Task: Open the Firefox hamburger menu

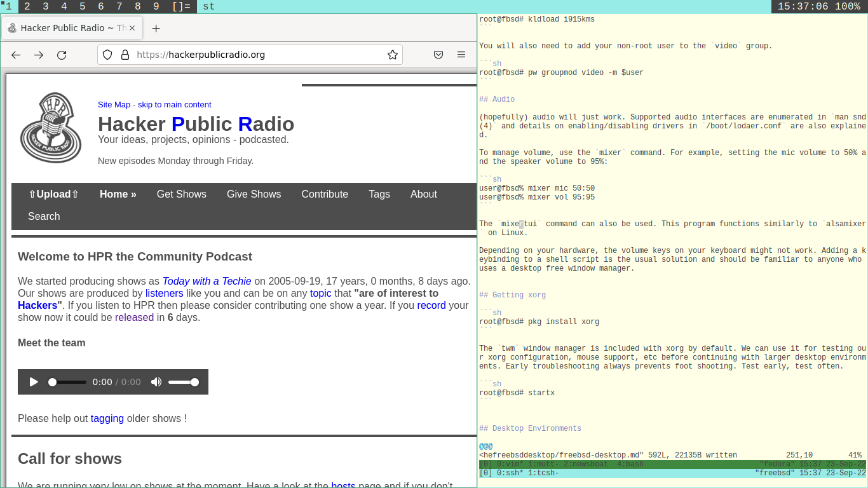Action: click(x=461, y=55)
